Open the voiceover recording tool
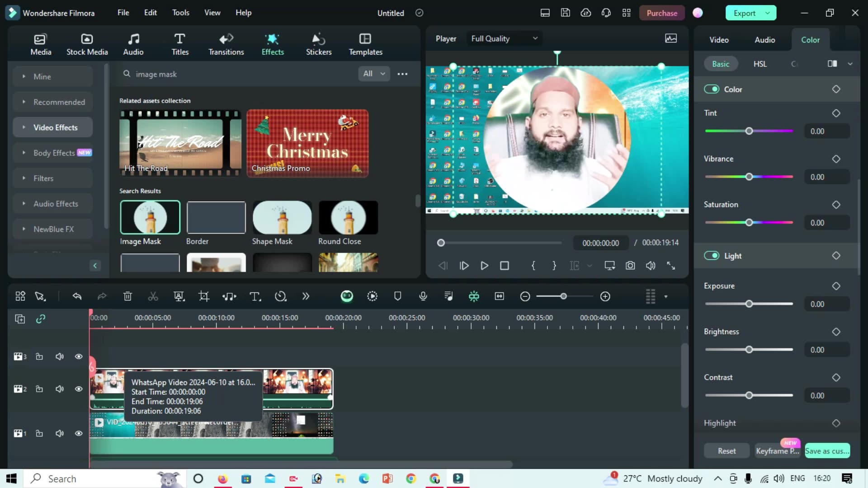This screenshot has width=868, height=488. pos(423,296)
